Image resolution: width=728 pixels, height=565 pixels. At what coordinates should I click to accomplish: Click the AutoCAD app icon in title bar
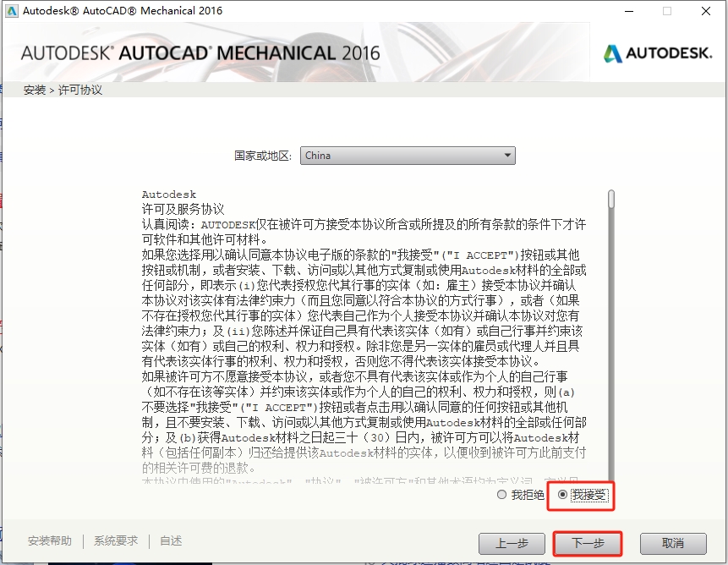coord(12,11)
